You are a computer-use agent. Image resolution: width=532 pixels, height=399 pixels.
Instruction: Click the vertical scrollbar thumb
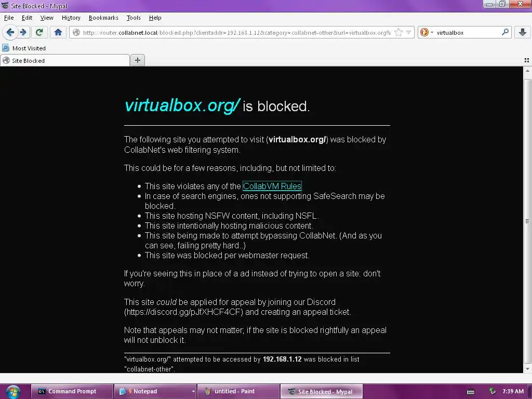click(x=527, y=221)
